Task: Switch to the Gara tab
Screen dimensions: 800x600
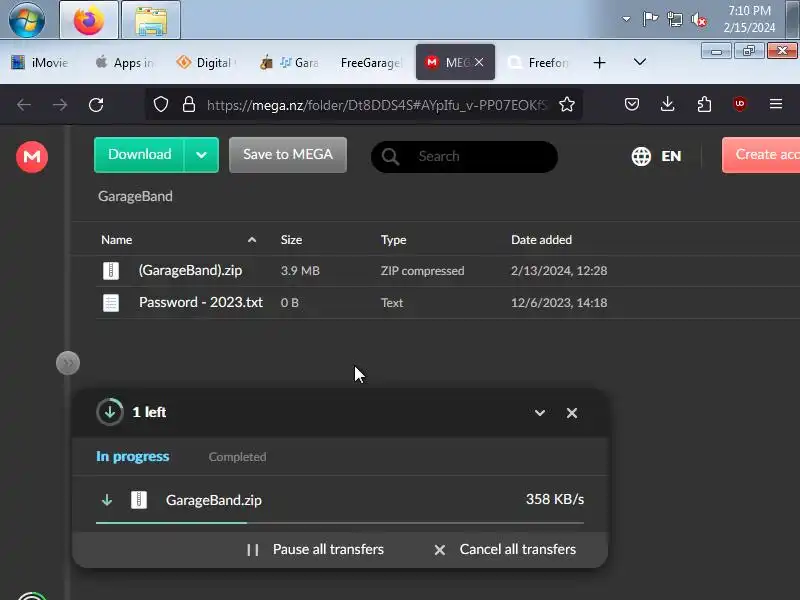Action: pyautogui.click(x=289, y=62)
